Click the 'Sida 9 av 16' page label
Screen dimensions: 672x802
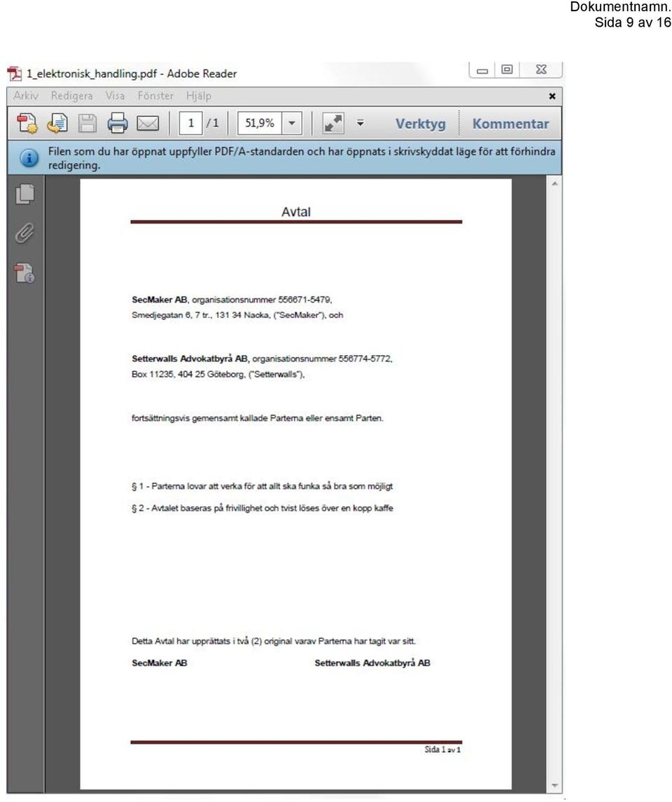633,22
